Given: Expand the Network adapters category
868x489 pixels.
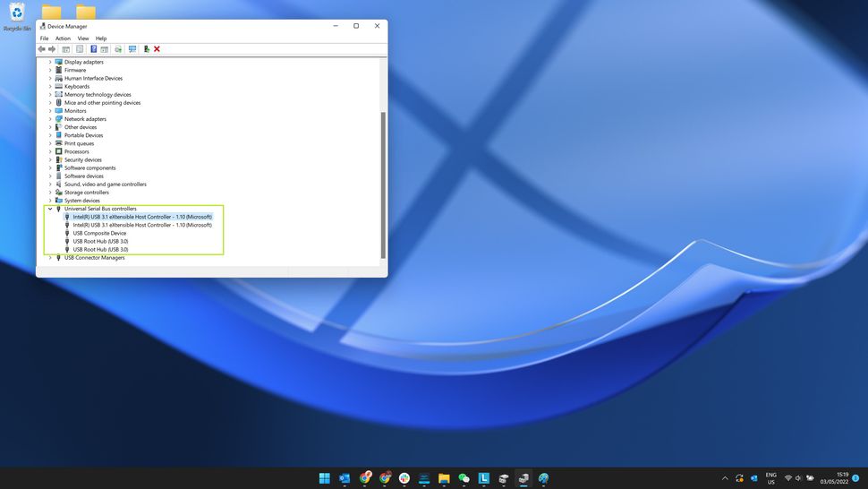Looking at the screenshot, I should [50, 119].
